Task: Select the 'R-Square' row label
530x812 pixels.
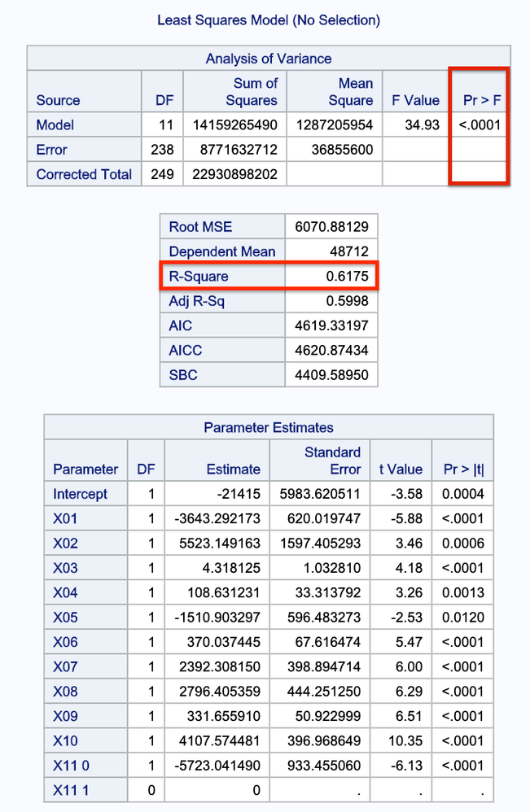Action: coord(199,277)
